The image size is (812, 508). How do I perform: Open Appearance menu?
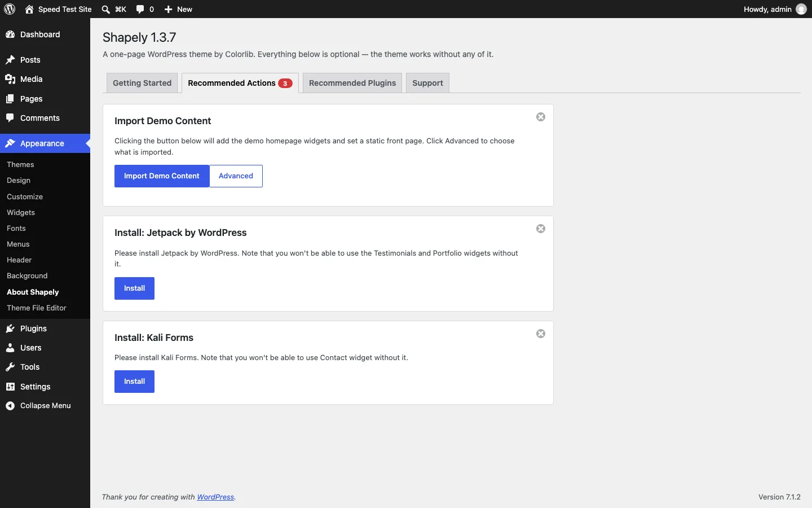[x=45, y=143]
